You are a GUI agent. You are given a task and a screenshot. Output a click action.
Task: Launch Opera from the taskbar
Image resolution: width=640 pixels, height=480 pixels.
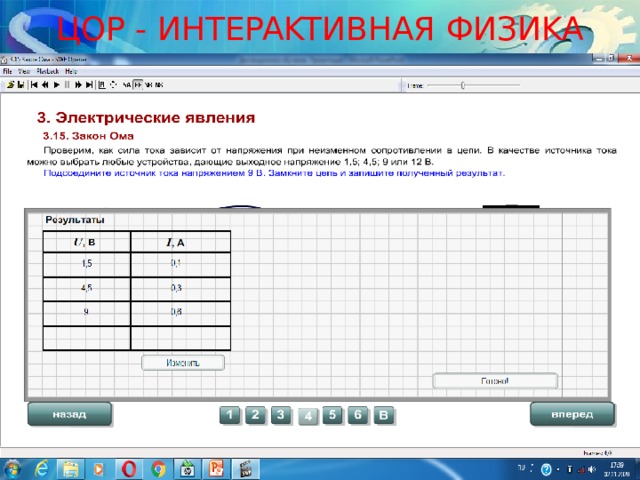129,469
